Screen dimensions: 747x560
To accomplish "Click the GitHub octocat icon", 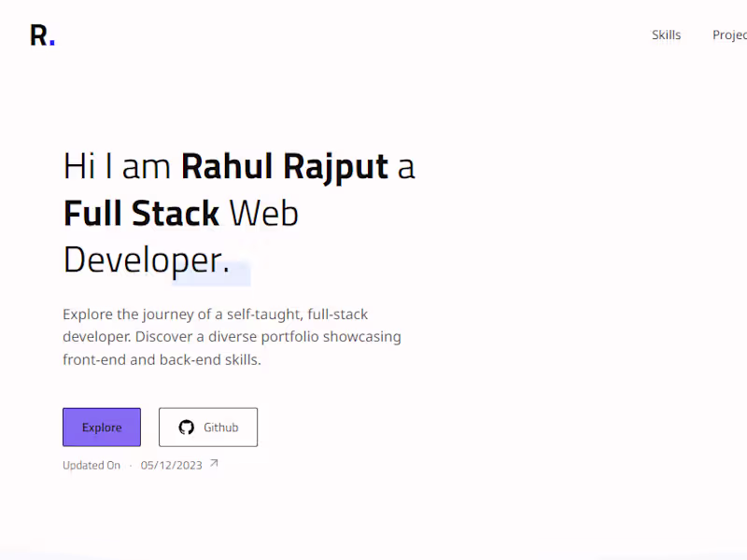I will (186, 427).
